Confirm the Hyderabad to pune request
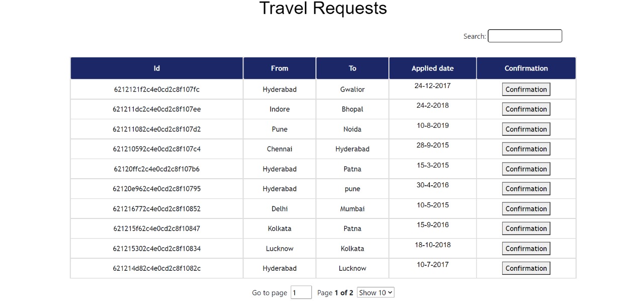Screen dimensions: 644x301 pos(526,188)
